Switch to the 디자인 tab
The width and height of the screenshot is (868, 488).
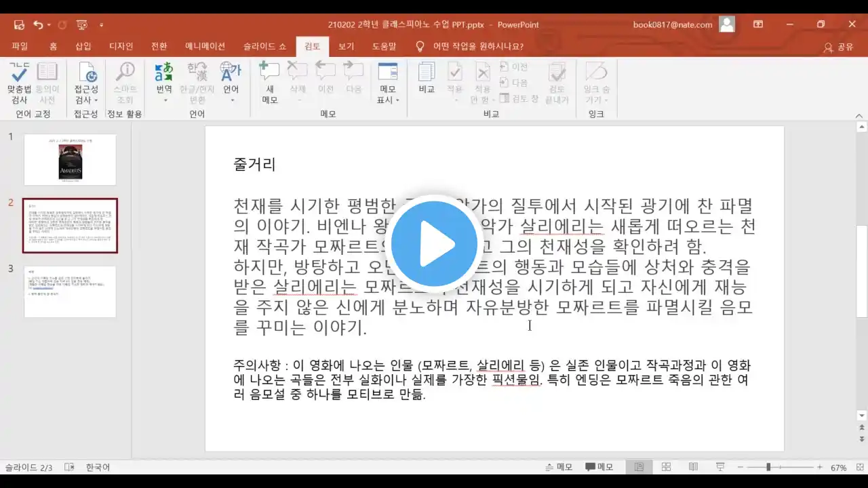click(x=121, y=47)
